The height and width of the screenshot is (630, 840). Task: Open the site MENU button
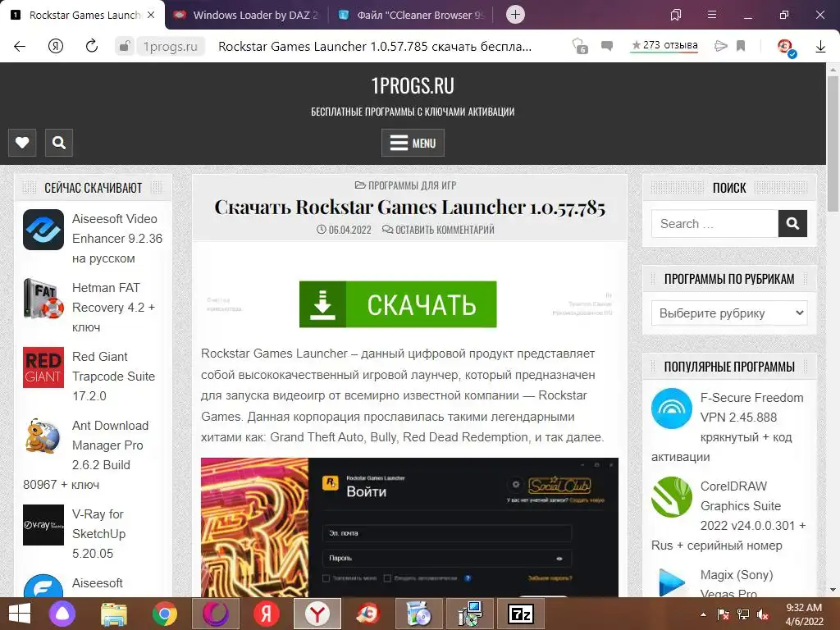coord(413,143)
